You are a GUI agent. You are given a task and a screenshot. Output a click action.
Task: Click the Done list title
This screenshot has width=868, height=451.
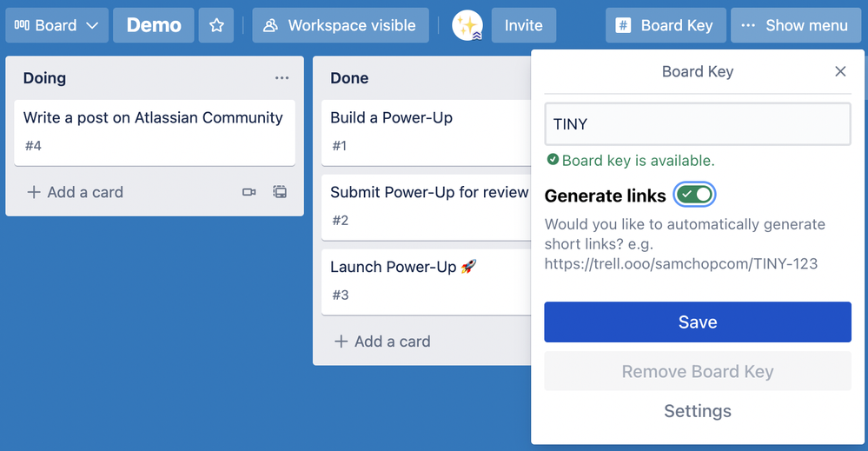[x=349, y=78]
